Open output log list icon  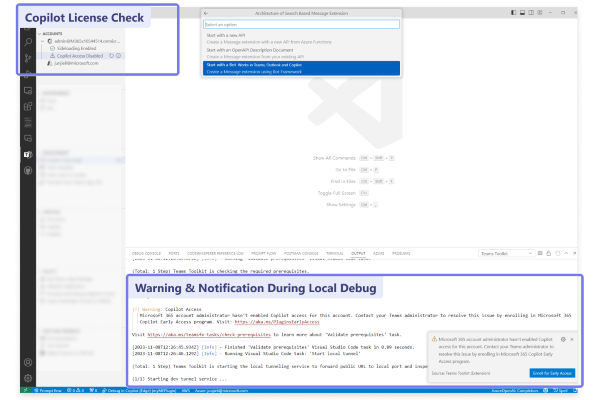540,253
